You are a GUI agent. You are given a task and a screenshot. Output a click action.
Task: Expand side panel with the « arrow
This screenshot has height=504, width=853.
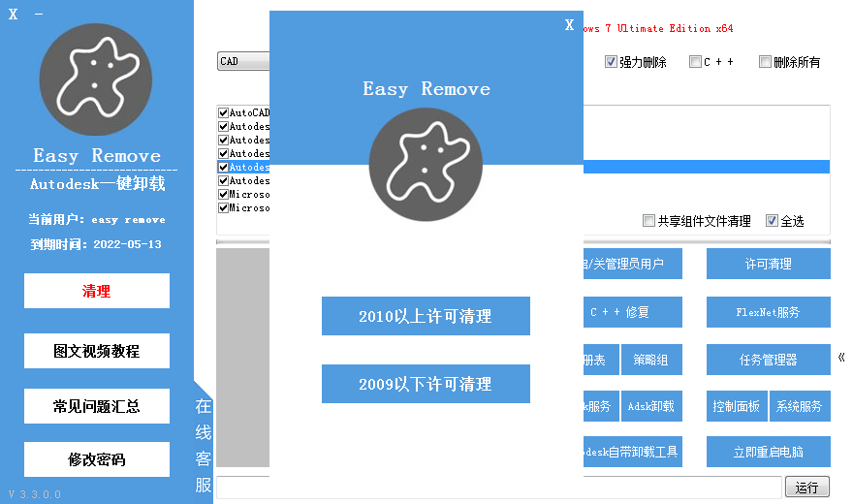click(x=841, y=358)
